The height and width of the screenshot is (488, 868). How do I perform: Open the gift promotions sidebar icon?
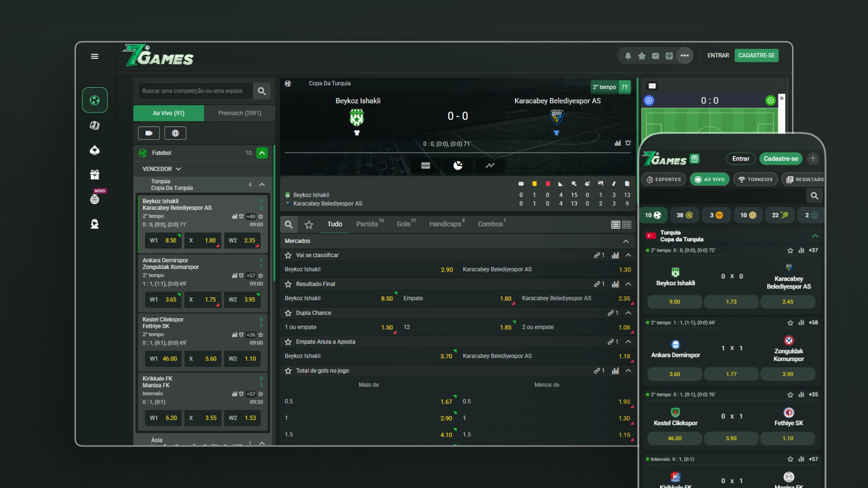pyautogui.click(x=94, y=174)
